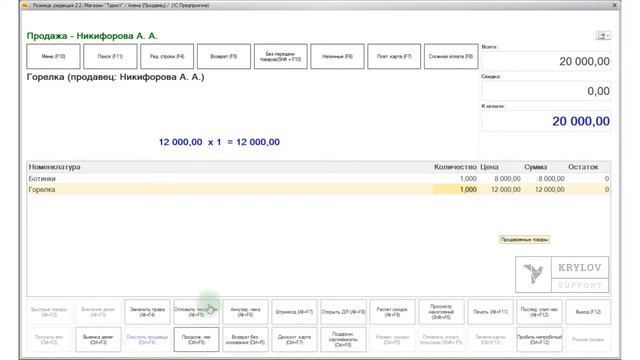This screenshot has height=360, width=640.
Task: Click Выход (F12) button
Action: click(588, 312)
